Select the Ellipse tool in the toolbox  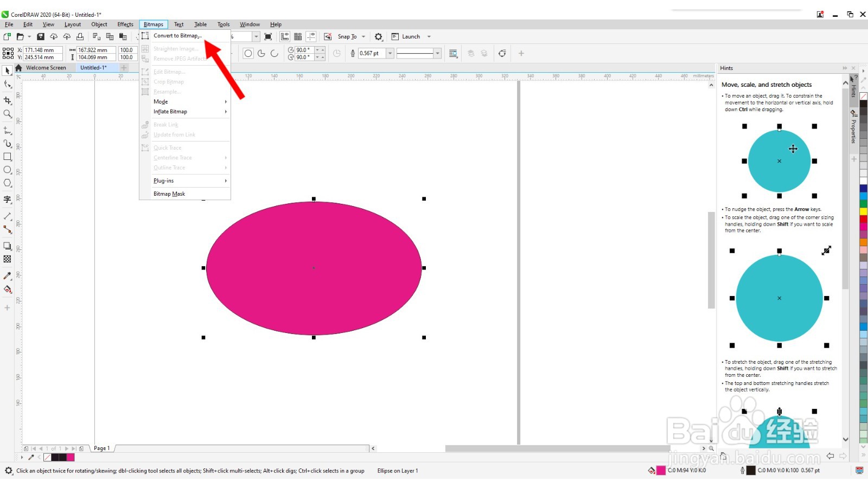coord(8,170)
